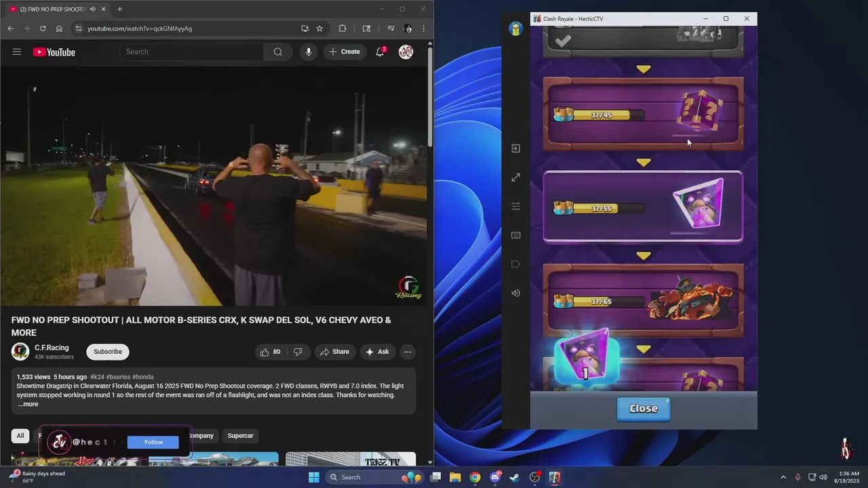Image resolution: width=868 pixels, height=488 pixels.
Task: Click the emulator sidebar exit icon
Action: 515,148
